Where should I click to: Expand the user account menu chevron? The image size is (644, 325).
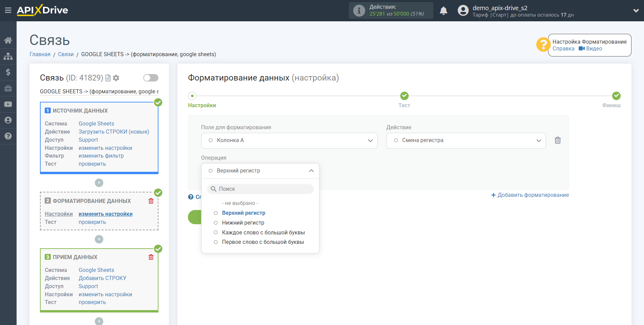(636, 10)
